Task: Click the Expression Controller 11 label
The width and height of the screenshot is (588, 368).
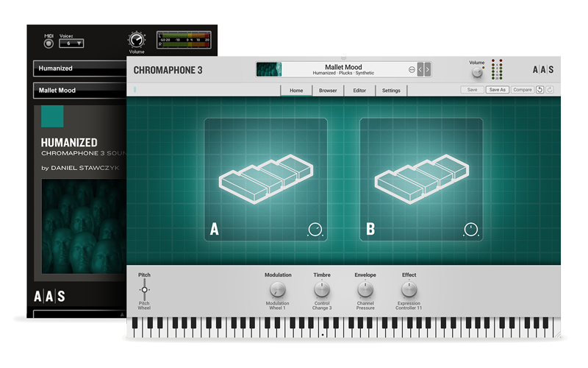Action: pyautogui.click(x=409, y=305)
